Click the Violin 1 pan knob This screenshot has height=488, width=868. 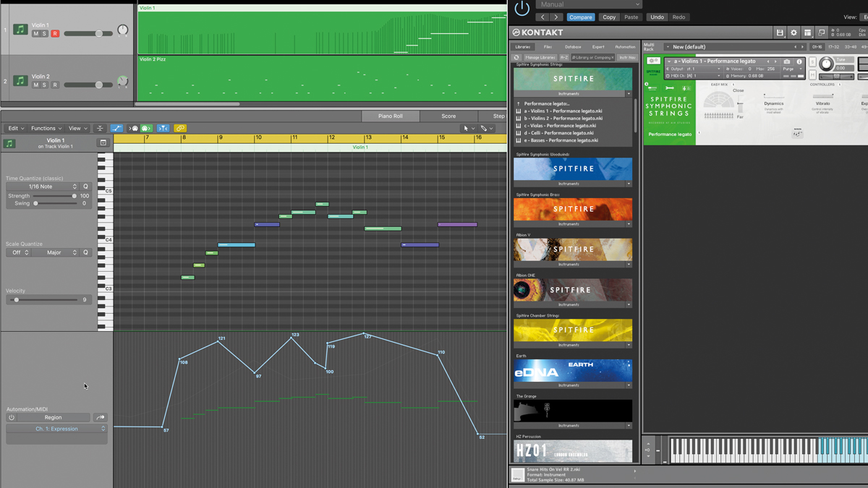click(x=123, y=30)
